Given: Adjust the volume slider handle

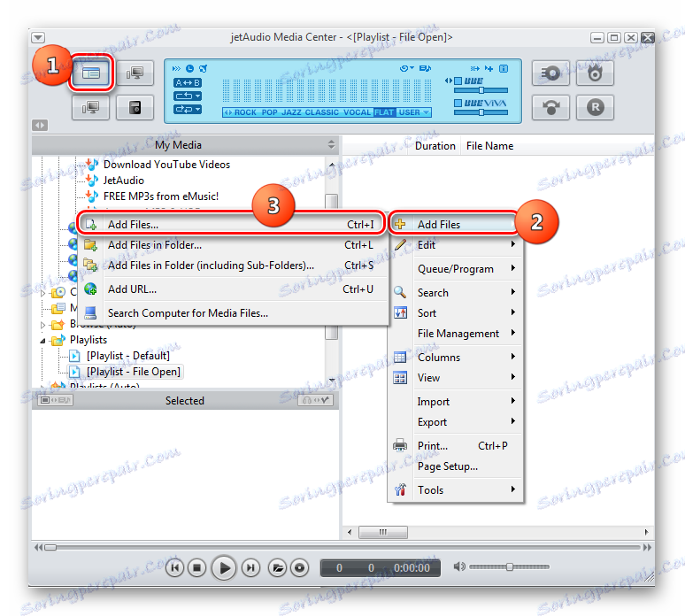Looking at the screenshot, I should (x=510, y=567).
